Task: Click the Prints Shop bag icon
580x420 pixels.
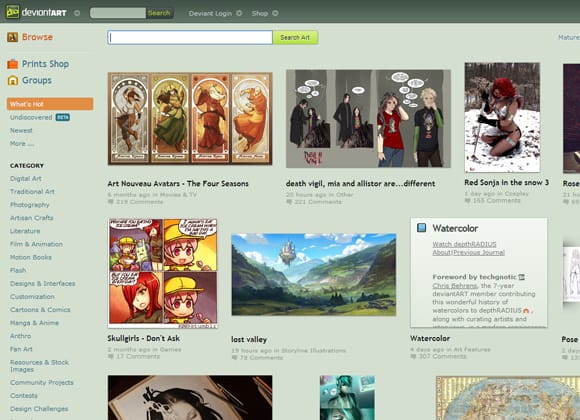Action: pos(13,64)
